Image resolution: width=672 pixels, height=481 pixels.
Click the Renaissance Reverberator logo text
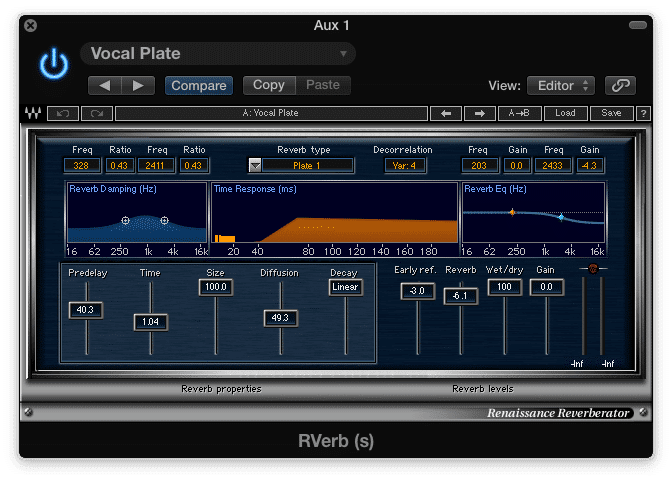pyautogui.click(x=558, y=413)
